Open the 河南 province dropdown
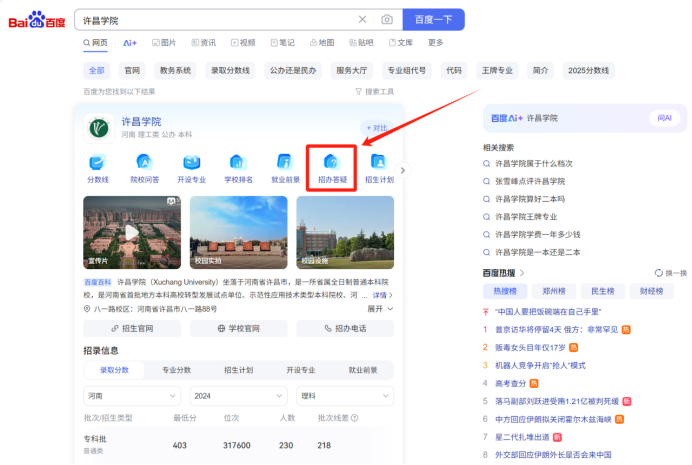This screenshot has height=465, width=692. (132, 396)
